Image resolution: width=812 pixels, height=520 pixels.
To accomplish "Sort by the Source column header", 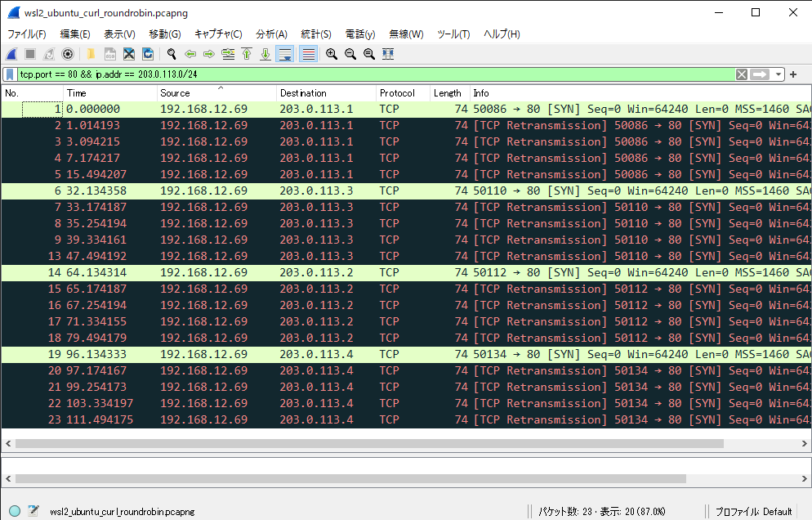I will 217,93.
